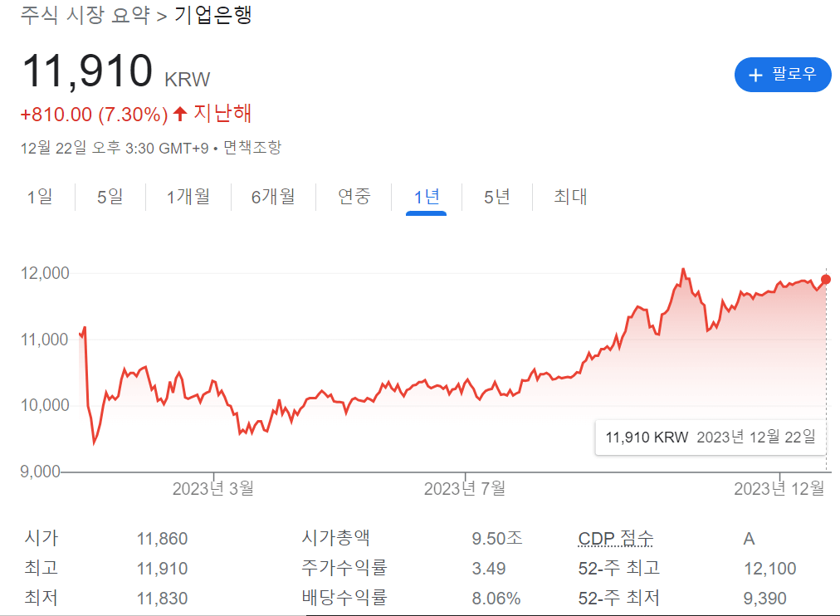Click the plus icon on the 팔로우 button
The height and width of the screenshot is (616, 840).
click(x=758, y=74)
